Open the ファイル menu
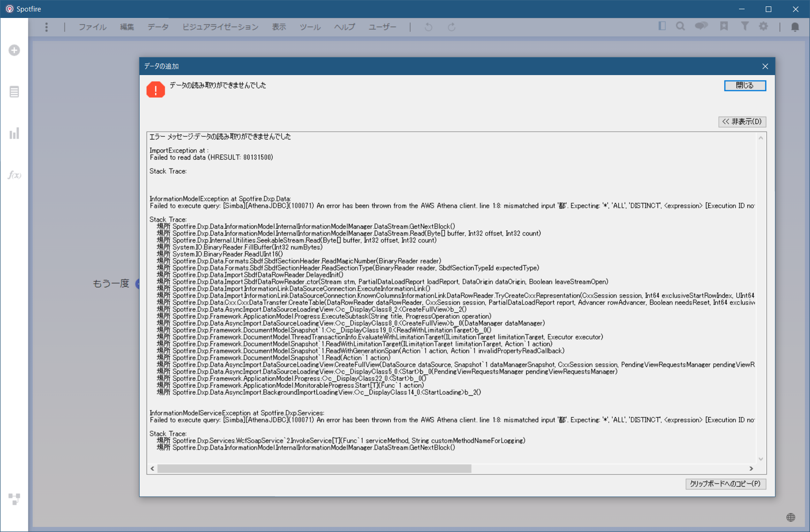 point(93,27)
